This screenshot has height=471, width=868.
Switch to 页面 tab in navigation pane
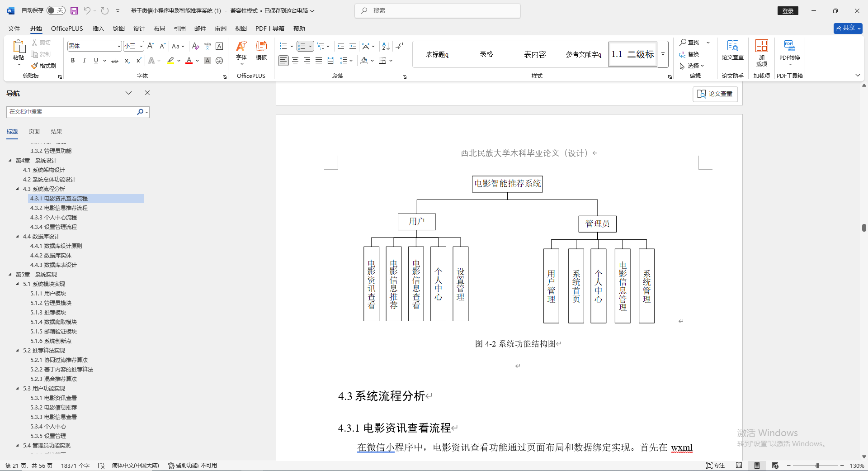tap(34, 131)
